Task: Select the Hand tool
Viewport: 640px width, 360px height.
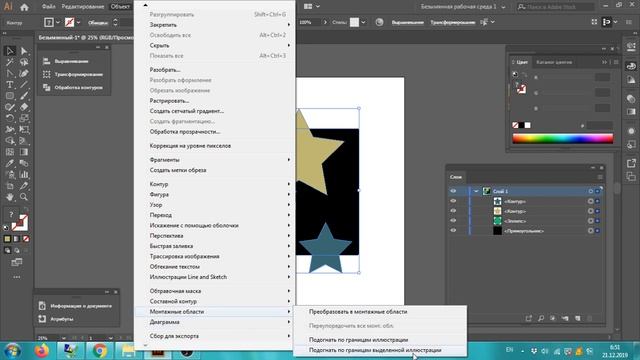Action: tap(10, 197)
